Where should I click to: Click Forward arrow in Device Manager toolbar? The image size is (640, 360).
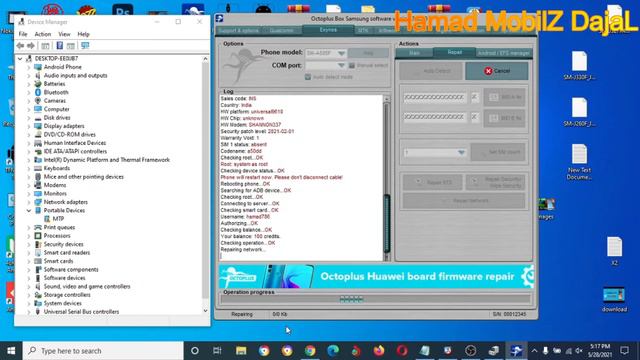(31, 46)
